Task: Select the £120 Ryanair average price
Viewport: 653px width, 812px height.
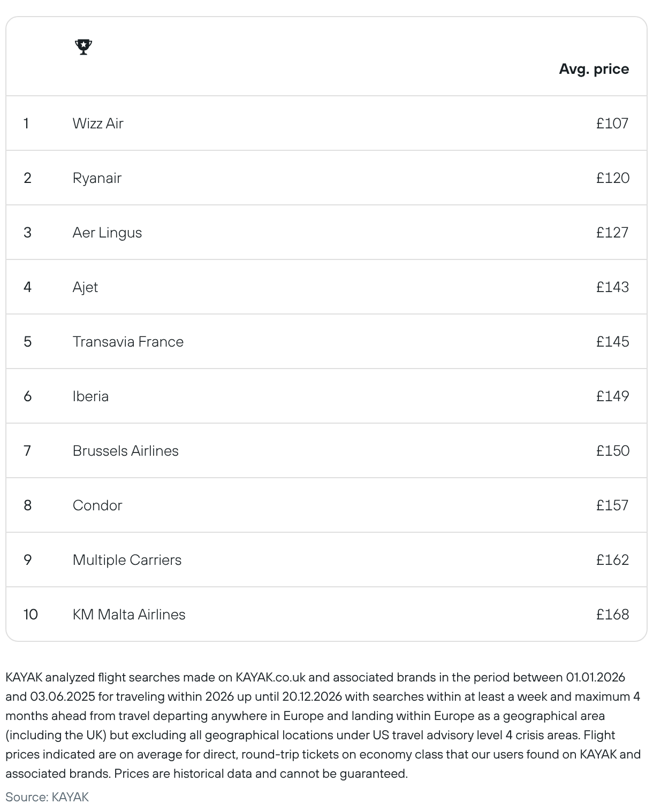Action: pyautogui.click(x=612, y=178)
